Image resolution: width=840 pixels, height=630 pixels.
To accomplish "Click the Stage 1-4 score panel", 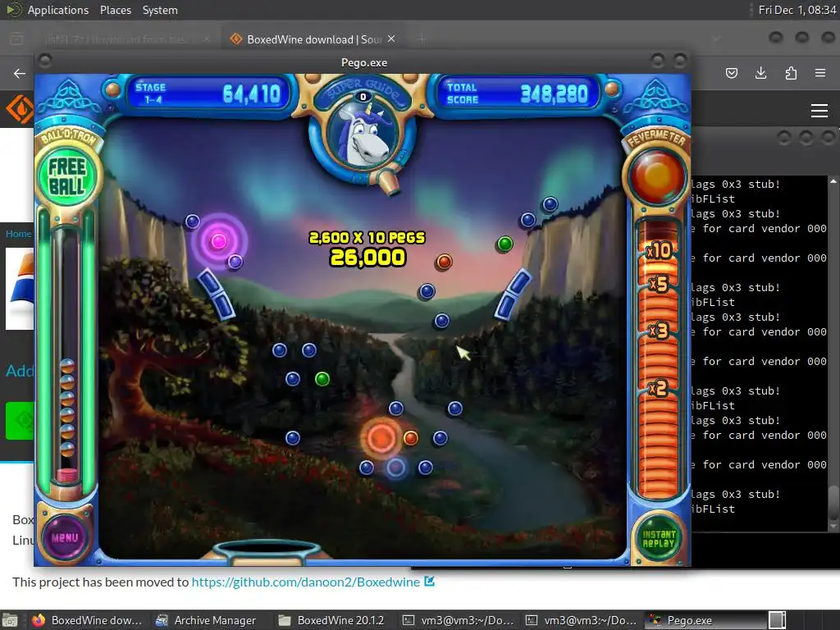I will 208,94.
